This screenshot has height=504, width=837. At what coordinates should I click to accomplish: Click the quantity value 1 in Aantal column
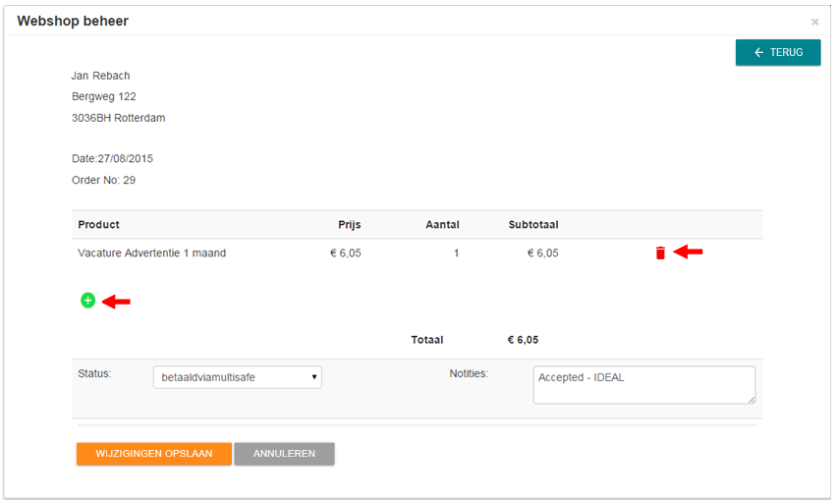456,253
